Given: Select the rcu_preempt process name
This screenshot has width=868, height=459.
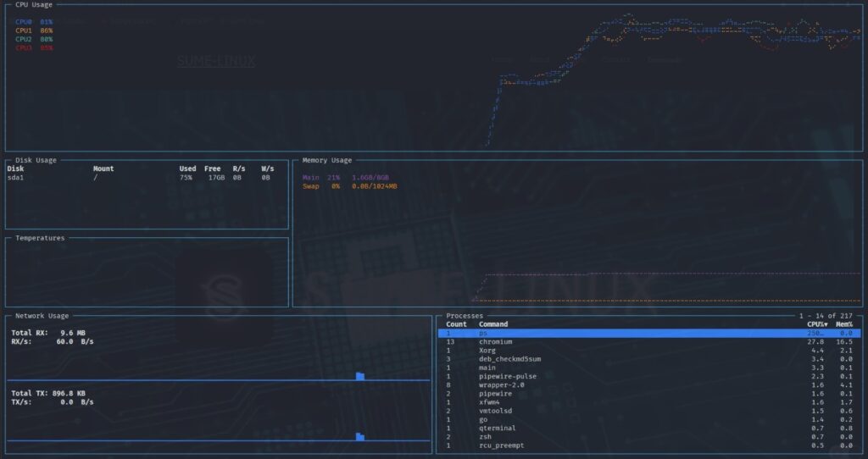Looking at the screenshot, I should pyautogui.click(x=502, y=445).
